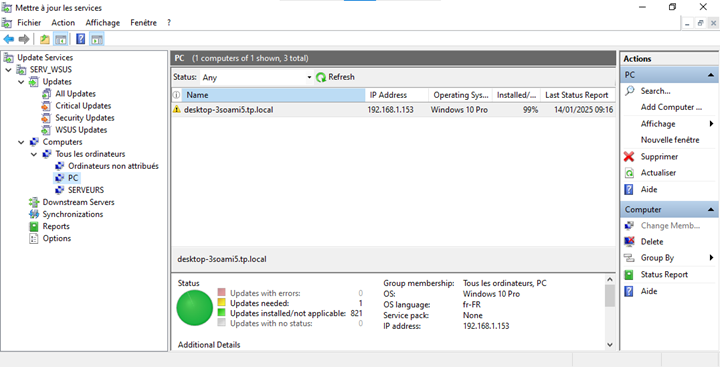Viewport: 720px width, 367px height.
Task: Open the Security Updates node
Action: point(85,118)
